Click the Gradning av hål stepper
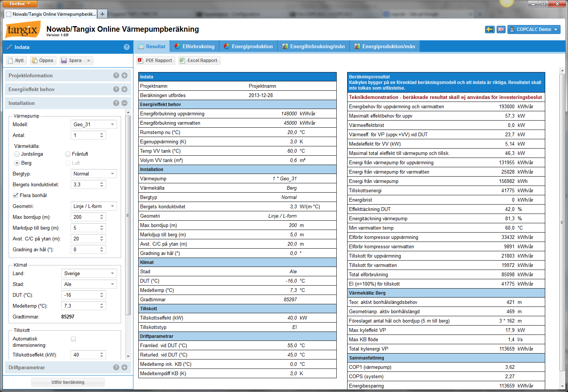 click(102, 249)
